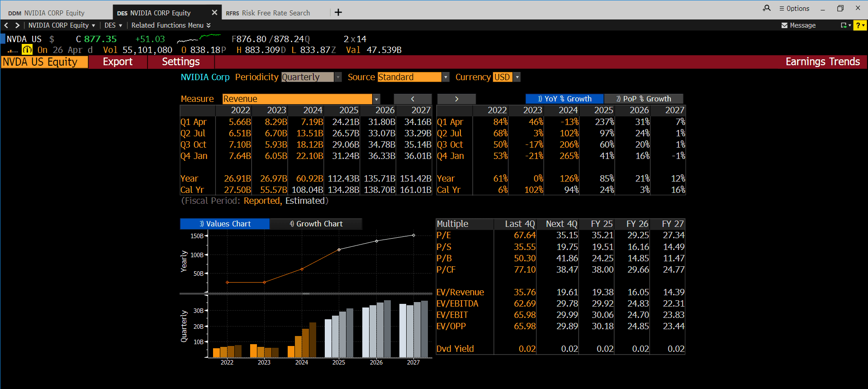This screenshot has height=389, width=868.
Task: Open the Currency USD dropdown
Action: 507,77
